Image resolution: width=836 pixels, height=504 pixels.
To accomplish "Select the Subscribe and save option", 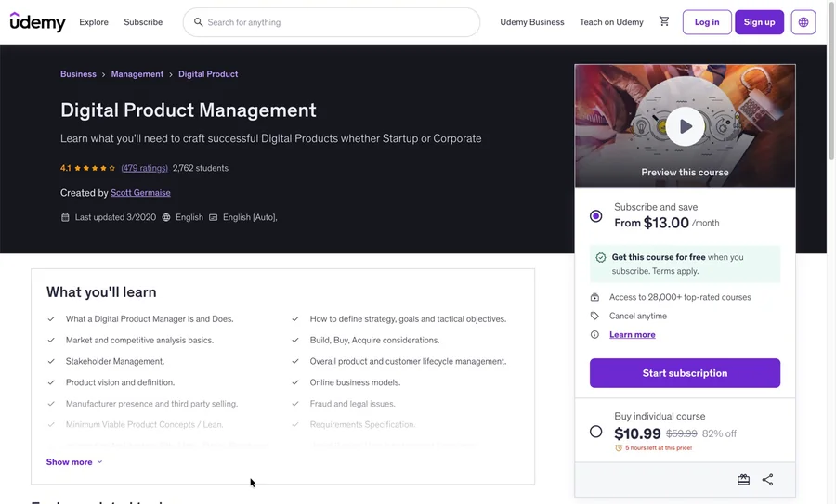I will click(596, 215).
